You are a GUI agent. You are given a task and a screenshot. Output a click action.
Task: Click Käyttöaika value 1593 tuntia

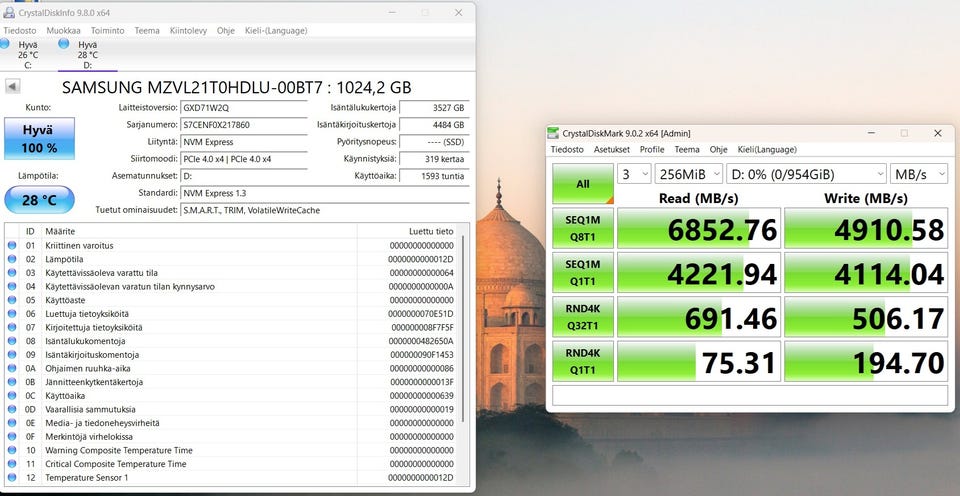click(434, 176)
